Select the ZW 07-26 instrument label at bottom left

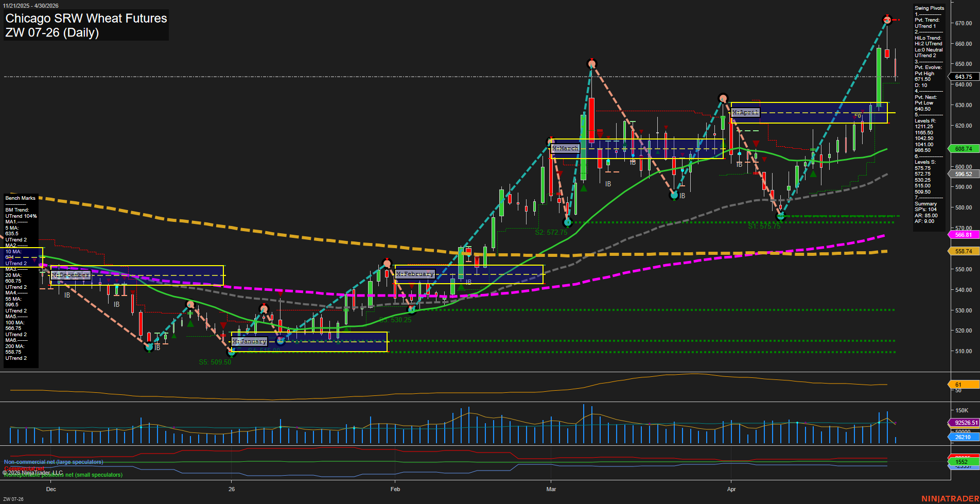point(12,498)
